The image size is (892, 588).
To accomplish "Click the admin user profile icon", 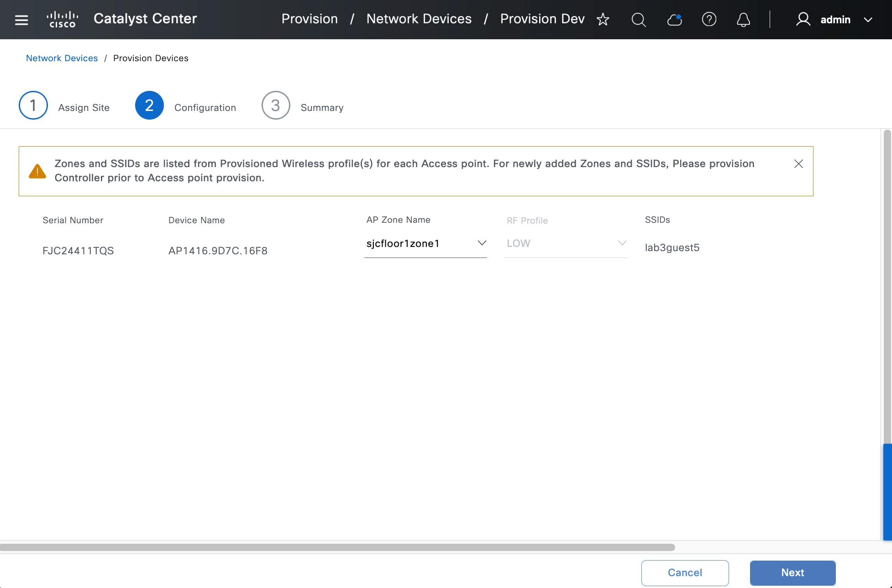I will pyautogui.click(x=803, y=20).
